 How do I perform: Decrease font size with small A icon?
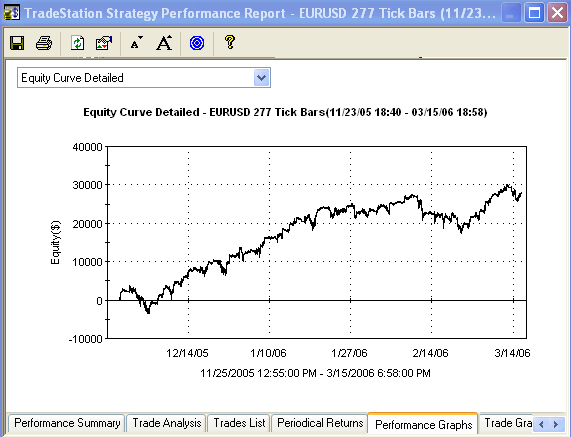136,43
